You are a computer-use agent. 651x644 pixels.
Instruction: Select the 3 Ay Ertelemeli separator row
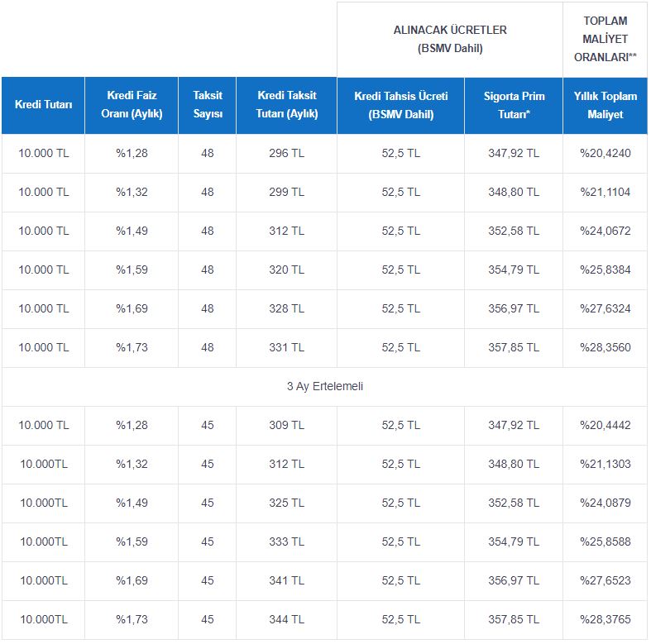[x=324, y=387]
